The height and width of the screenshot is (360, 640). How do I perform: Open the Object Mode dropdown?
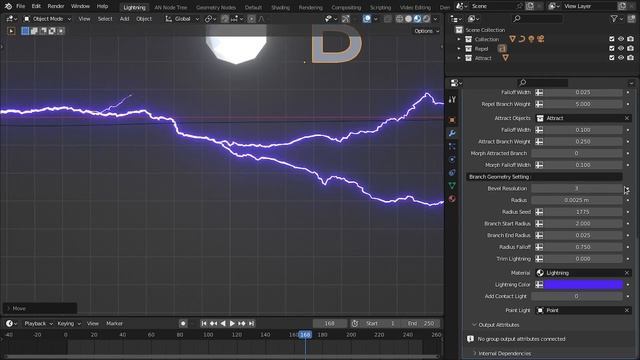coord(47,19)
